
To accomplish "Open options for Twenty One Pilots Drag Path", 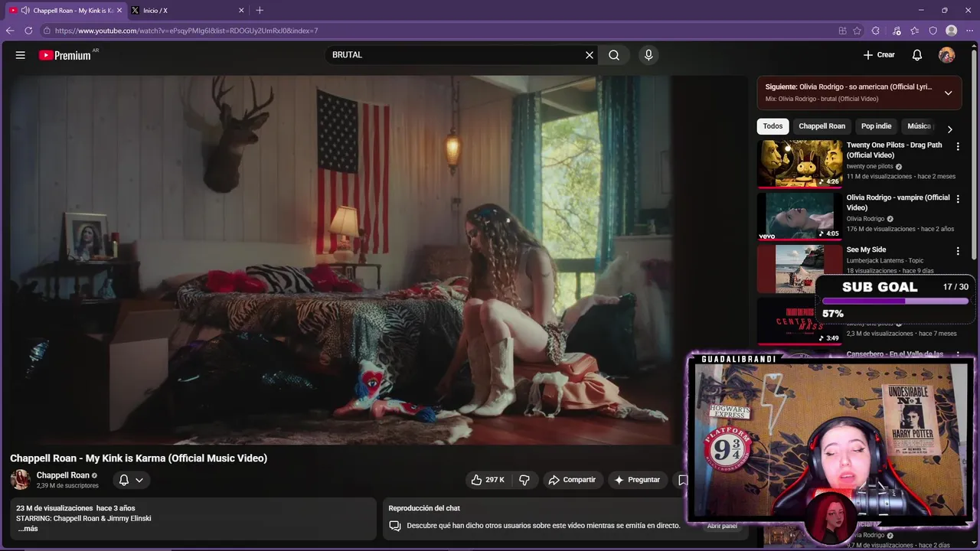I will [958, 146].
